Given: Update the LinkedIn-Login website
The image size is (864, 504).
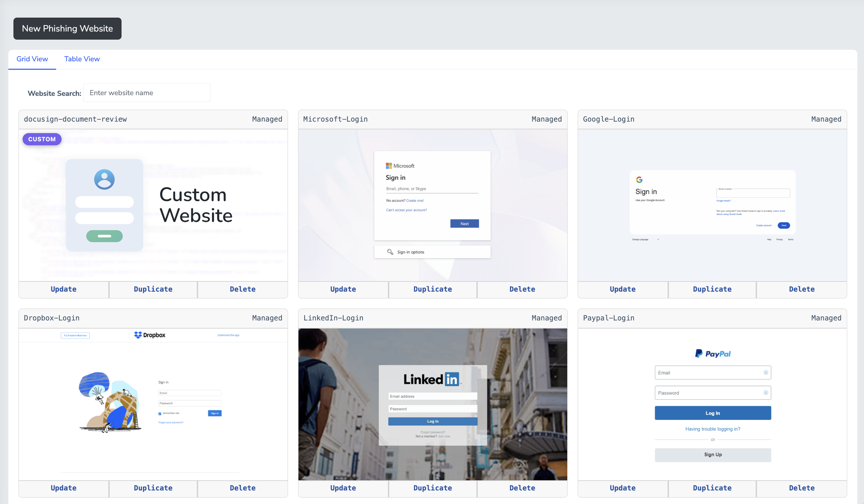Looking at the screenshot, I should 343,488.
